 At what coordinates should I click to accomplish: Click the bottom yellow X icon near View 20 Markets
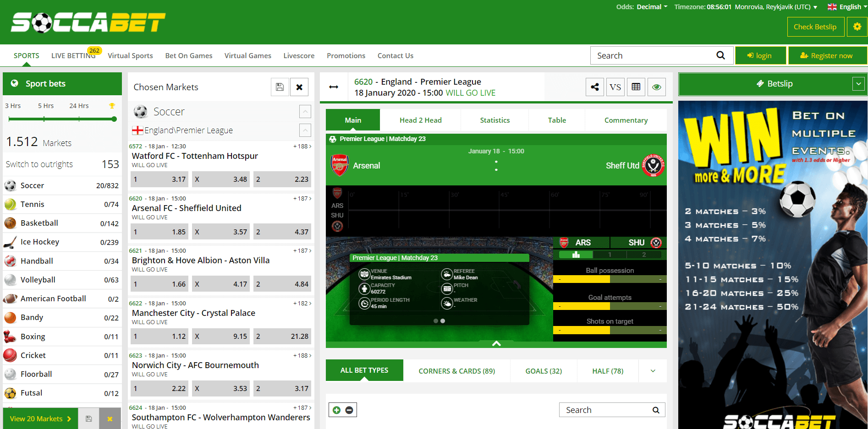[x=110, y=418]
